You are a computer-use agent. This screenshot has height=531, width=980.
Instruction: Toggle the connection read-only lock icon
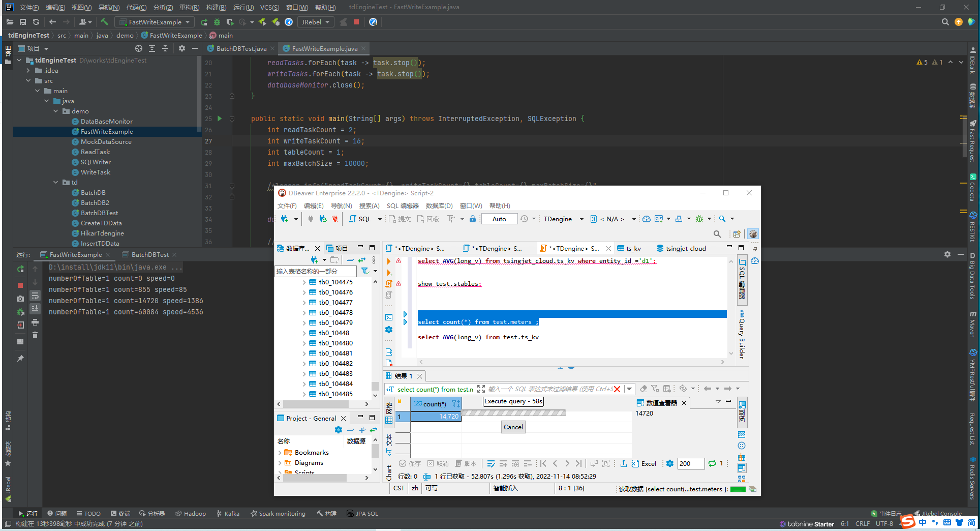(x=472, y=219)
